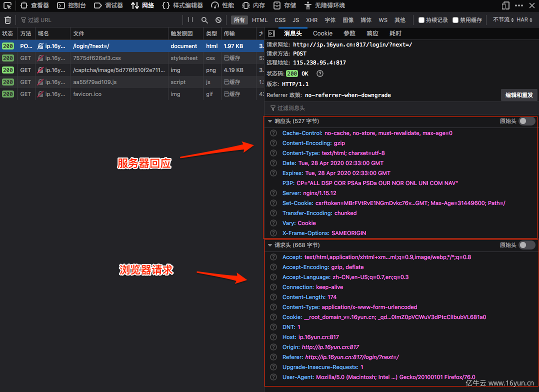The width and height of the screenshot is (539, 392).
Task: Open the HAR dropdown menu
Action: (x=524, y=20)
